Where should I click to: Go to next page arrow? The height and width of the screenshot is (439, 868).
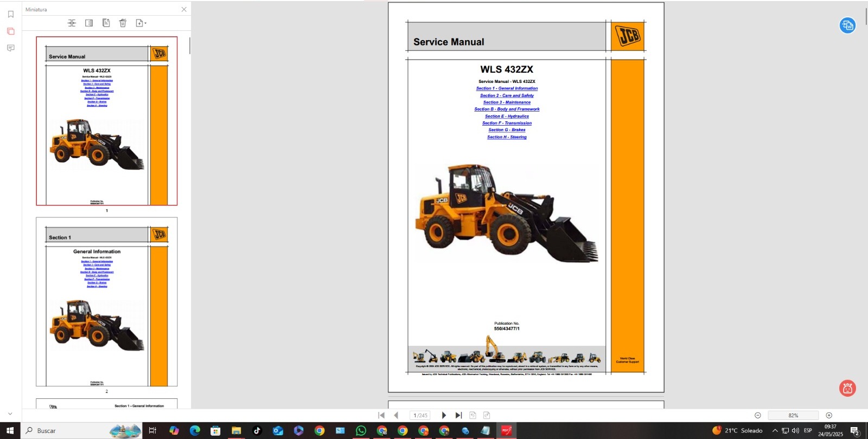point(444,415)
